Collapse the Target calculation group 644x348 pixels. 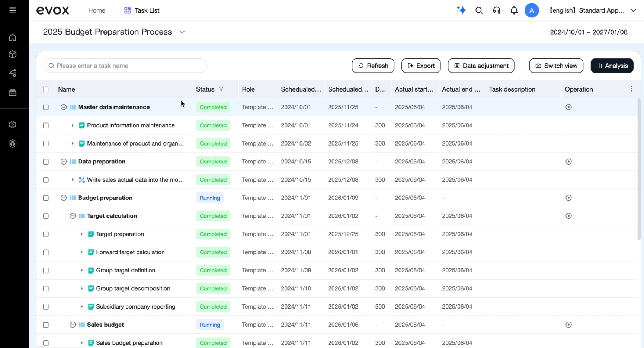pos(73,216)
